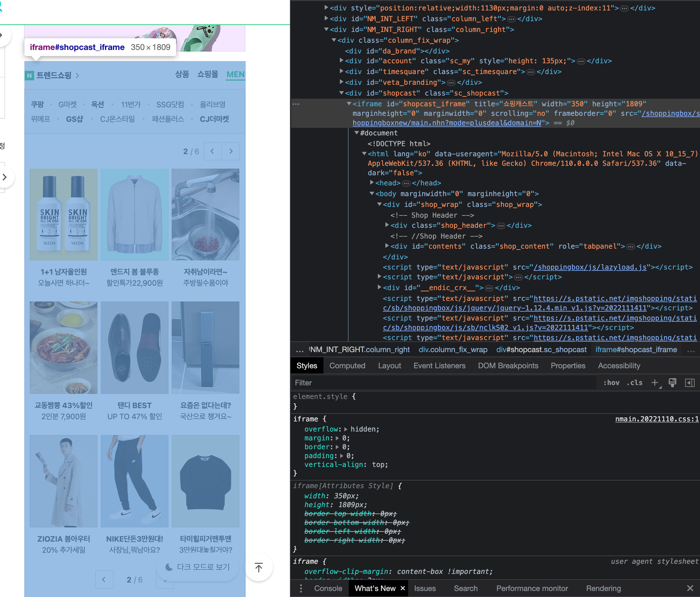This screenshot has height=597, width=700.
Task: Click the right chevron slider button at left edge
Action: pos(5,177)
